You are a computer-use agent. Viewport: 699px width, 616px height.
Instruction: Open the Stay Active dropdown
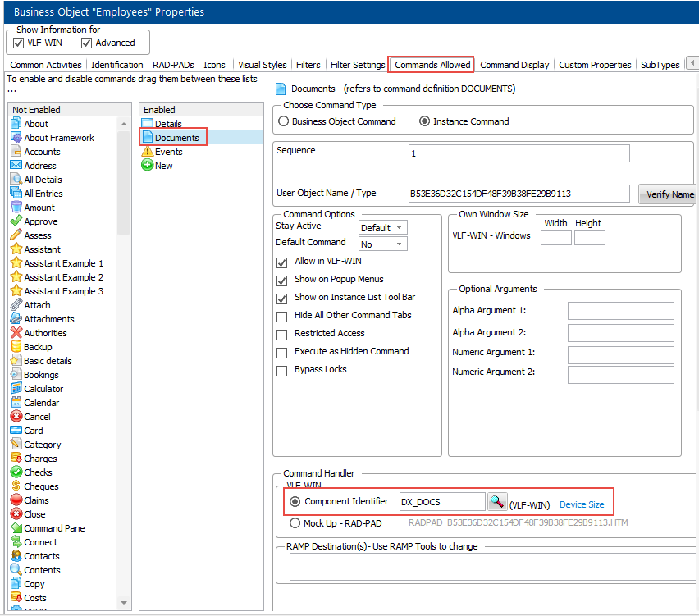click(x=382, y=227)
